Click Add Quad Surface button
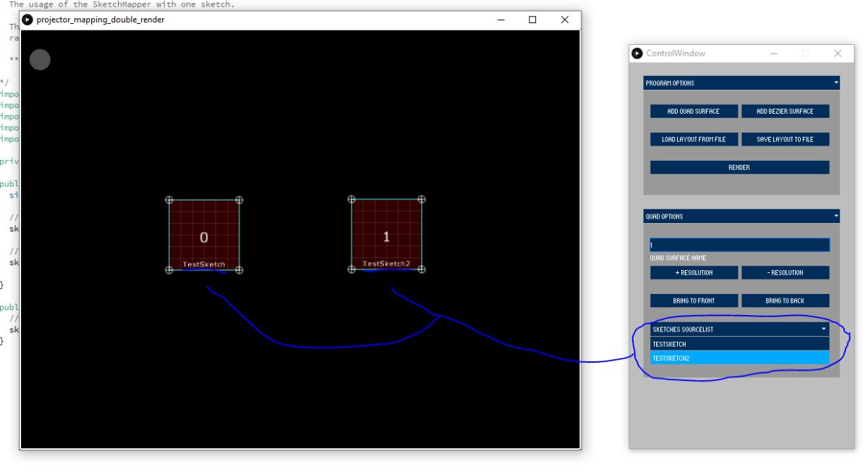This screenshot has width=868, height=475. pos(694,112)
